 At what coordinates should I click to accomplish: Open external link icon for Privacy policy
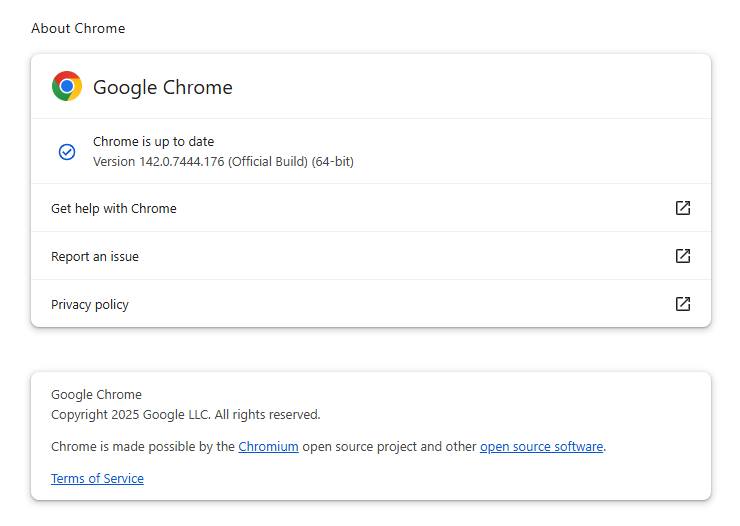(683, 304)
